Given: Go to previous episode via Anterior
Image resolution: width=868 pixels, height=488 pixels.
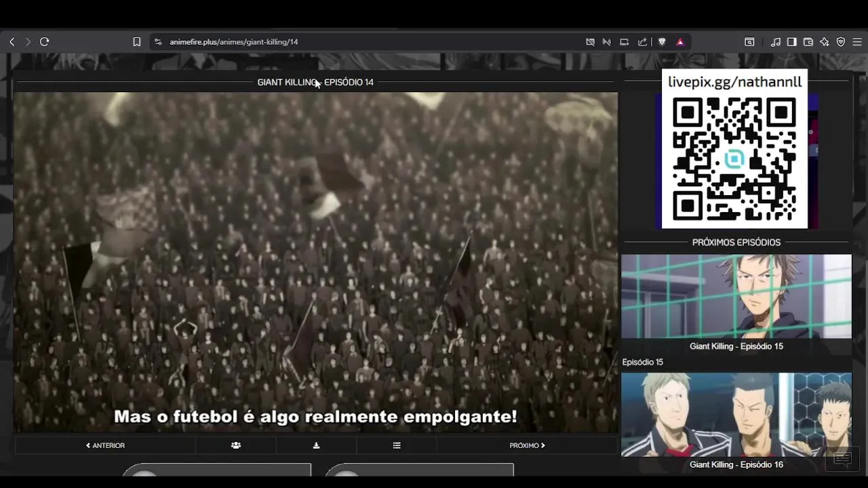Looking at the screenshot, I should [105, 446].
